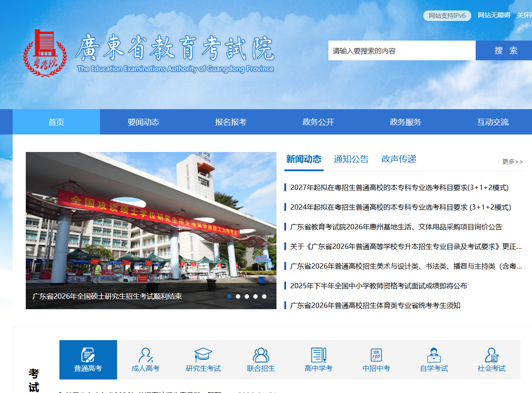The width and height of the screenshot is (532, 393).
Task: Select the 成人高考 icon
Action: pos(145,355)
